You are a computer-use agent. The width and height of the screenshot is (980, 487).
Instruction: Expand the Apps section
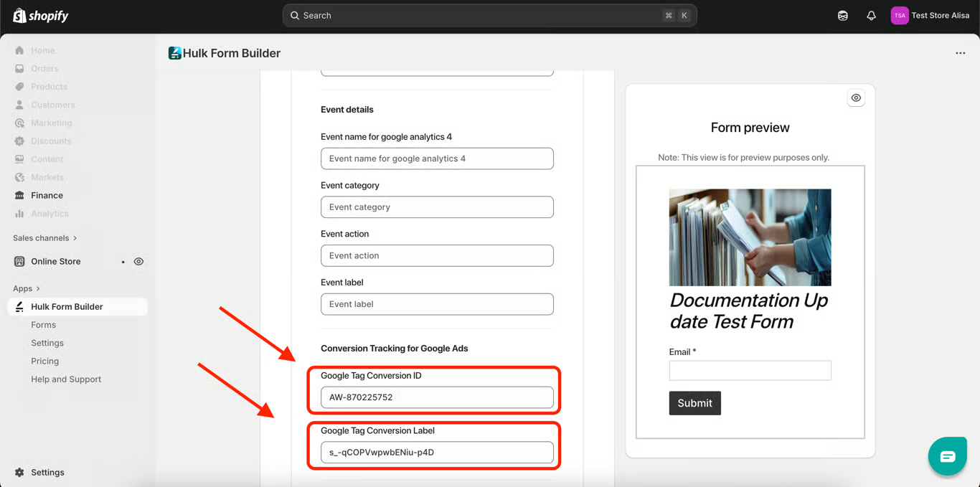[27, 288]
